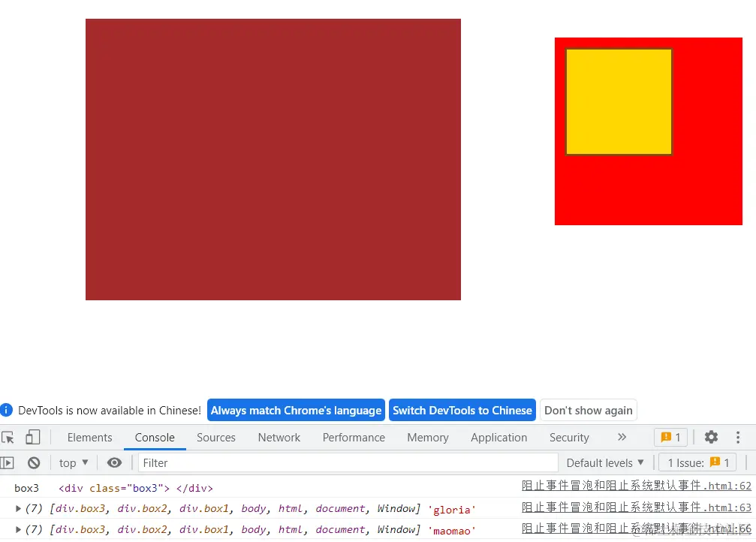Activate the inspect element picker icon

pyautogui.click(x=8, y=438)
